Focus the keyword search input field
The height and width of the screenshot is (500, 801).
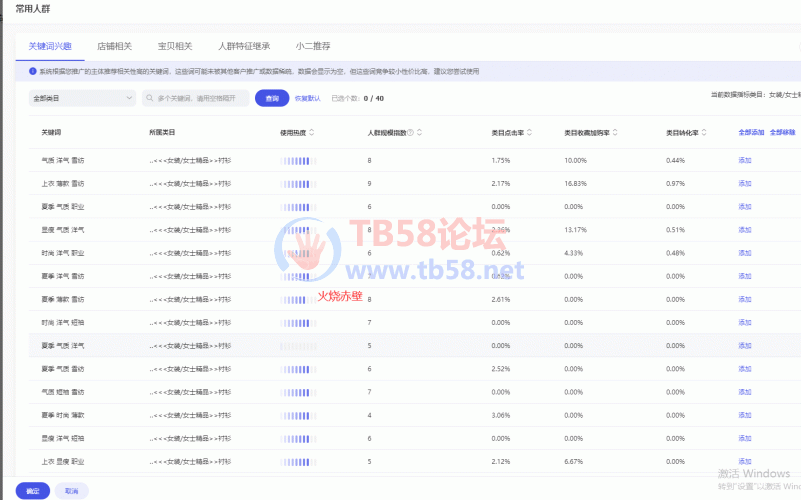(200, 98)
